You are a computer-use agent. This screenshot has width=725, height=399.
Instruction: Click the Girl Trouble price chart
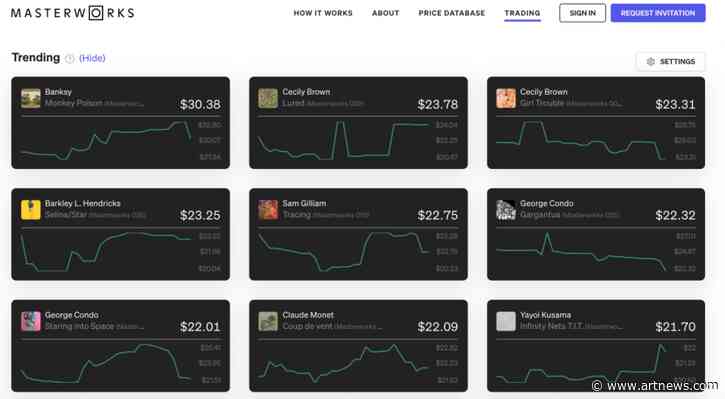coord(581,141)
